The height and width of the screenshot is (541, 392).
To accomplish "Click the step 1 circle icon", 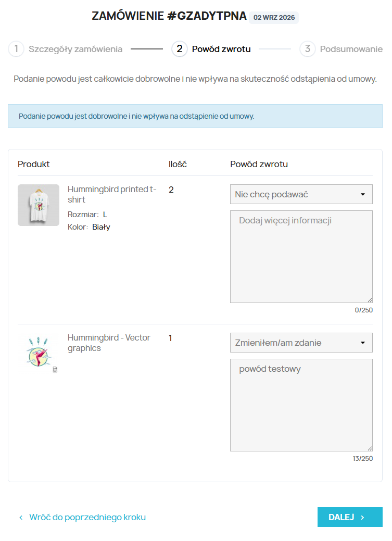I will pos(16,49).
